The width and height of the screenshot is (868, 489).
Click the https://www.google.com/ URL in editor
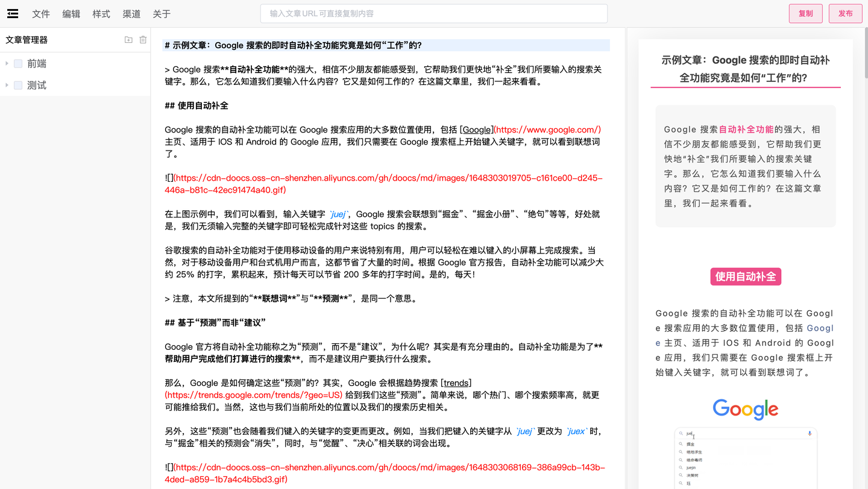click(547, 129)
